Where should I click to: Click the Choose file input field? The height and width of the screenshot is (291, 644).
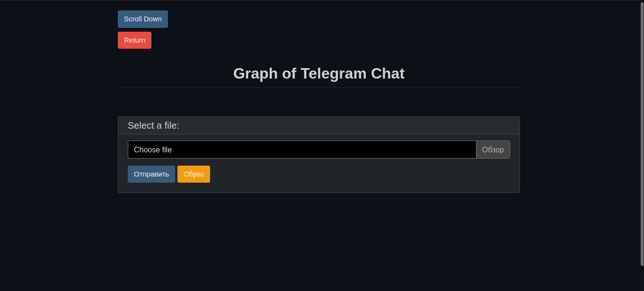301,150
